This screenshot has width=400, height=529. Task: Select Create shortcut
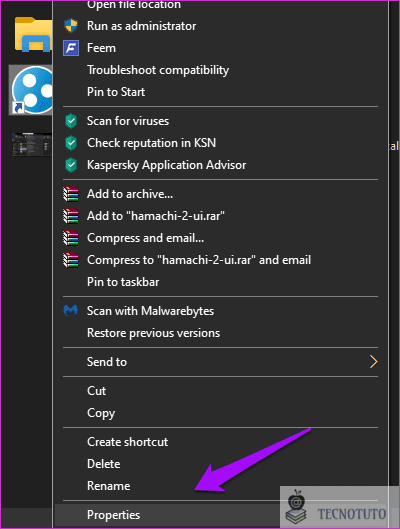[x=127, y=442]
